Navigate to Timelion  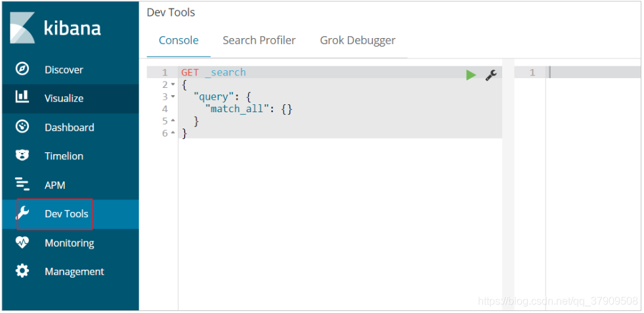(71, 156)
